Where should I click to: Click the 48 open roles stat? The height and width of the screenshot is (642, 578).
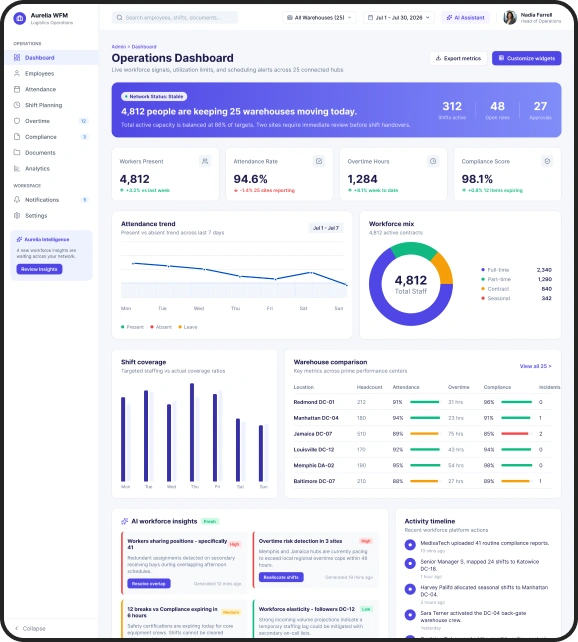[497, 110]
